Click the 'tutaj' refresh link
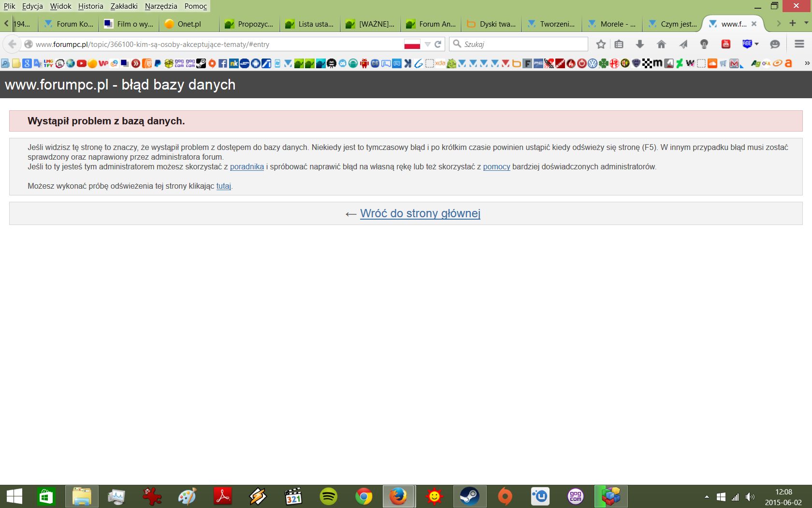The height and width of the screenshot is (508, 812). 223,186
